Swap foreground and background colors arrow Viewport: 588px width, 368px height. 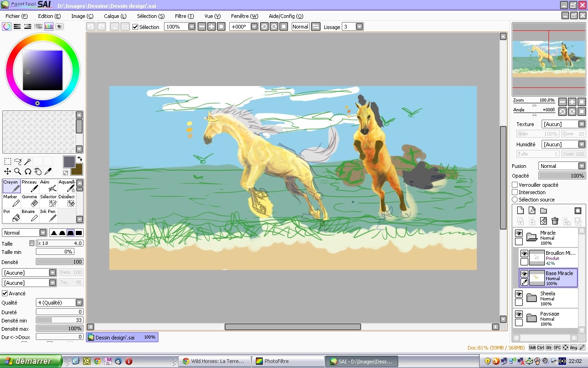[79, 159]
